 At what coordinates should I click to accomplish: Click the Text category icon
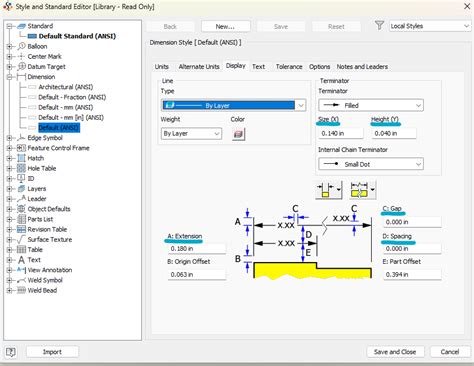(22, 260)
